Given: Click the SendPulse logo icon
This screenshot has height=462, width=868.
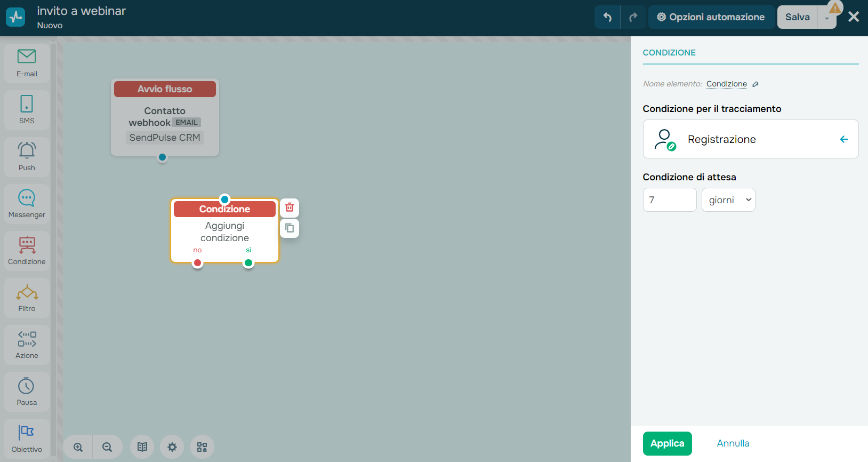Looking at the screenshot, I should tap(15, 17).
